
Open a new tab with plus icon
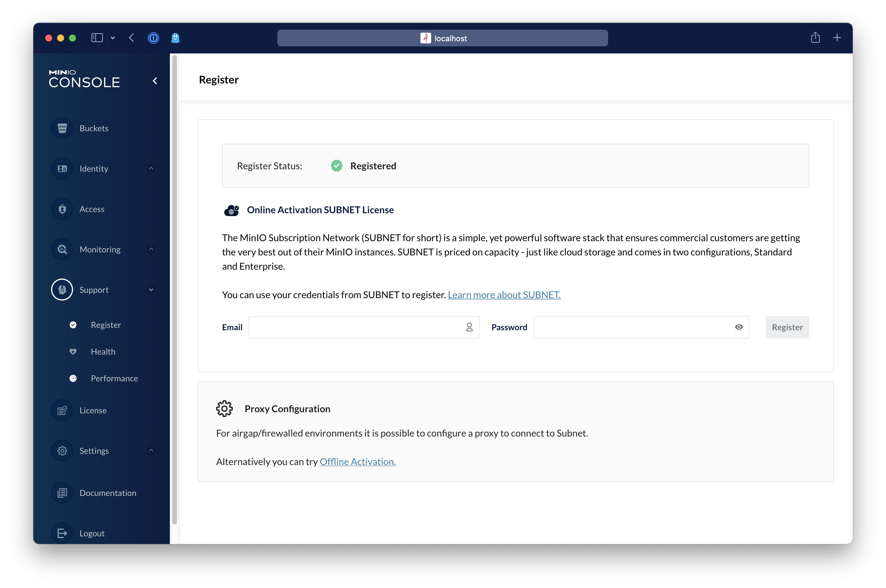pos(837,38)
